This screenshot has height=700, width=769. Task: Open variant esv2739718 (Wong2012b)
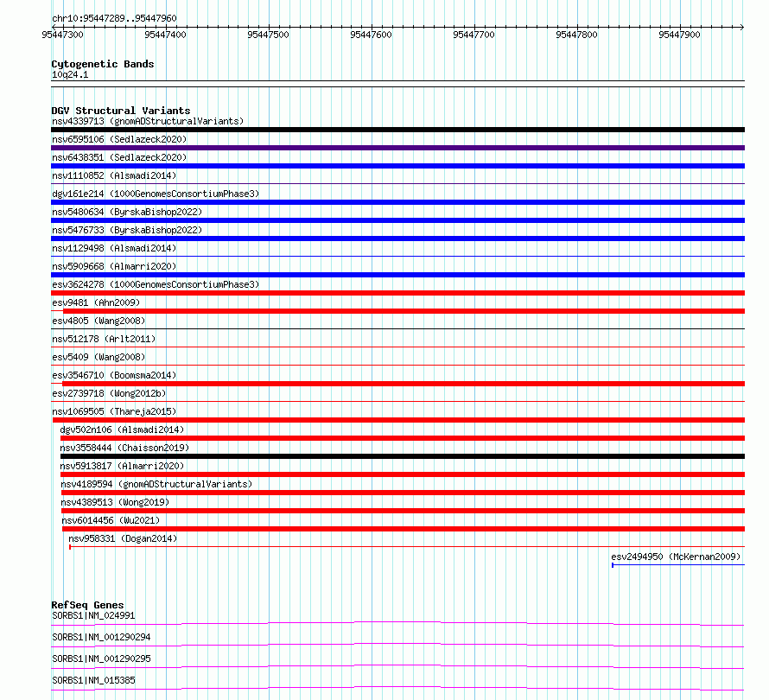[109, 393]
